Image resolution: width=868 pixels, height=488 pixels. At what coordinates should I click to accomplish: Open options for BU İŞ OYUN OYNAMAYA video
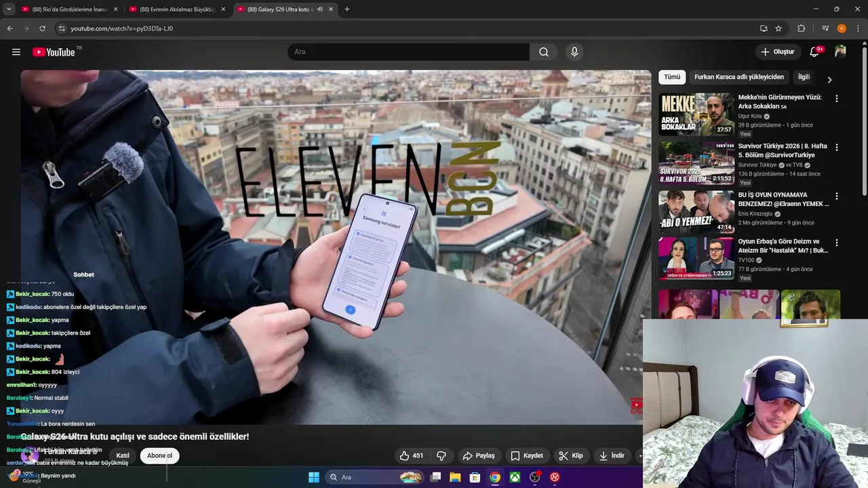836,196
